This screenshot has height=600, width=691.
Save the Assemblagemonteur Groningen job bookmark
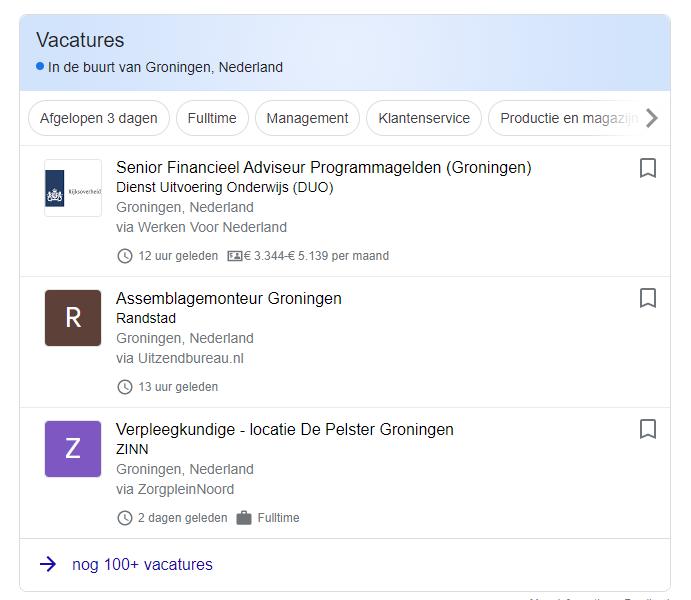tap(647, 298)
